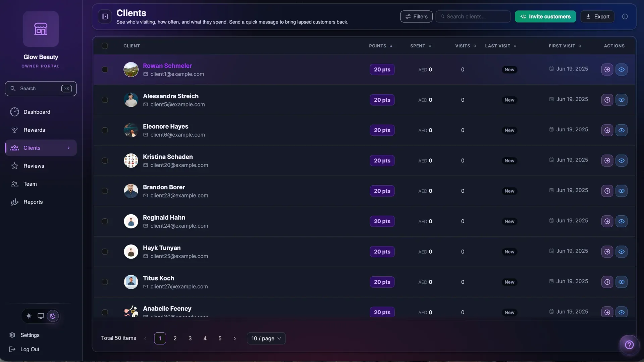Check the box next to Brandon Borer
The image size is (644, 362).
105,191
